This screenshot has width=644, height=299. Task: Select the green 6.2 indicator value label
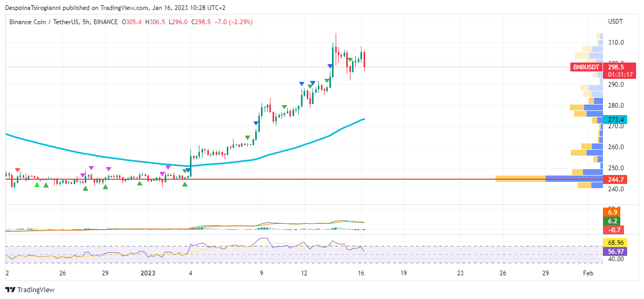point(612,221)
